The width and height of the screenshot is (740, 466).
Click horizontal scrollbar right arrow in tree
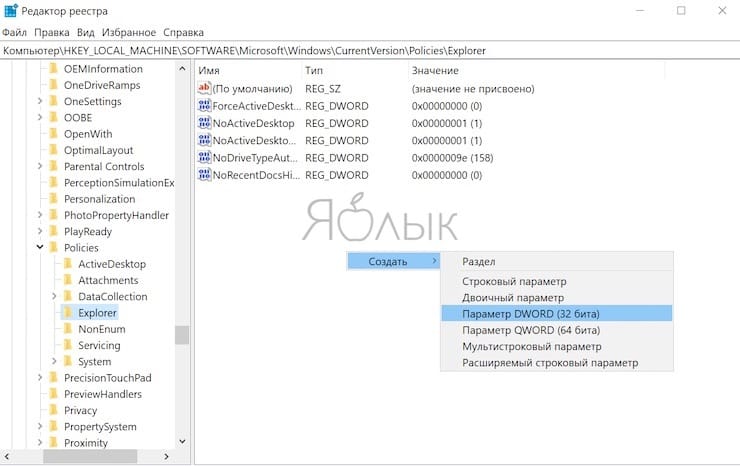point(166,456)
